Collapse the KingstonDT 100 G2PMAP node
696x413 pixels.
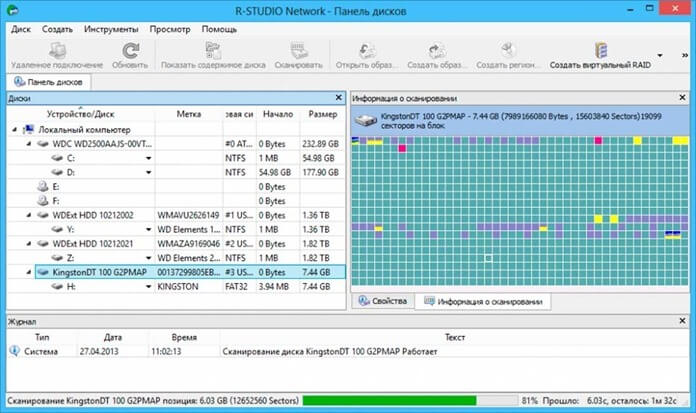tap(29, 272)
